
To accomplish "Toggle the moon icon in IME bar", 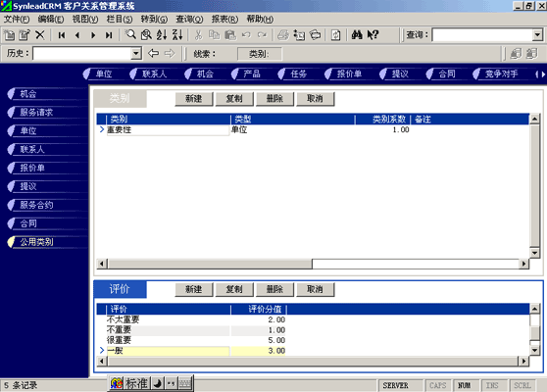I will pos(158,383).
